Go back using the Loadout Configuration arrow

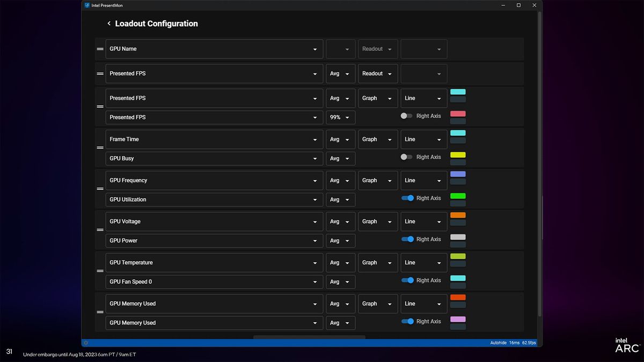tap(109, 24)
